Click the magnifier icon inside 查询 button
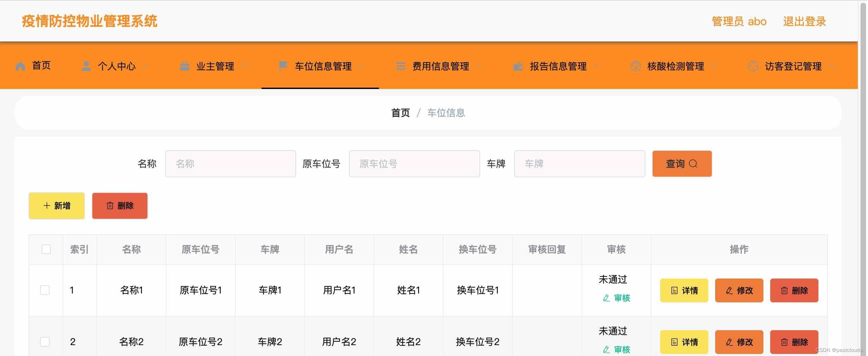This screenshot has height=356, width=868. pyautogui.click(x=693, y=164)
